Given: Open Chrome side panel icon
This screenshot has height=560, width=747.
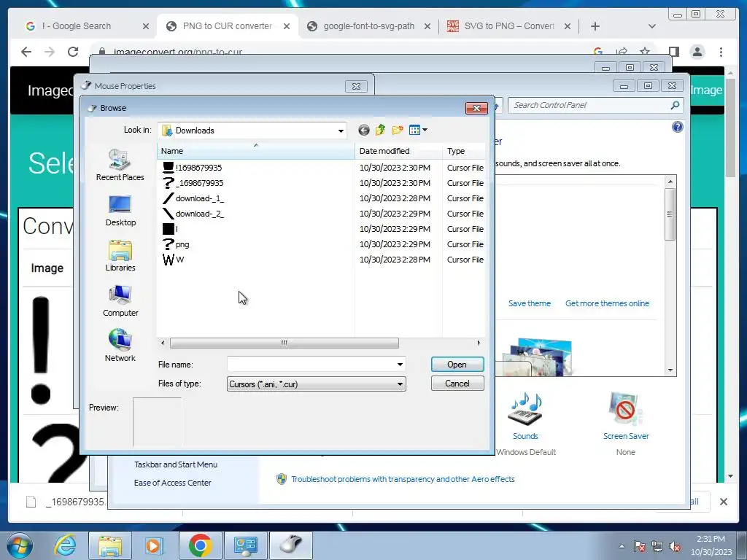Looking at the screenshot, I should click(x=673, y=52).
